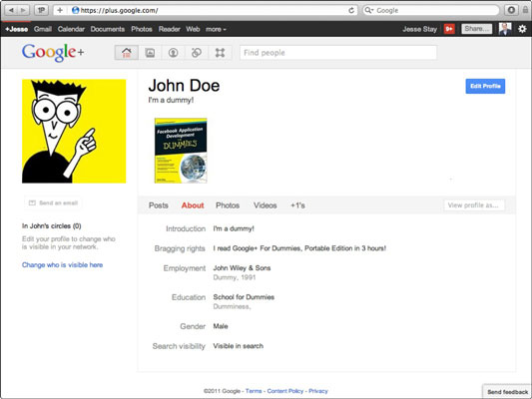Click the Send an email button
The width and height of the screenshot is (532, 399).
tap(53, 202)
